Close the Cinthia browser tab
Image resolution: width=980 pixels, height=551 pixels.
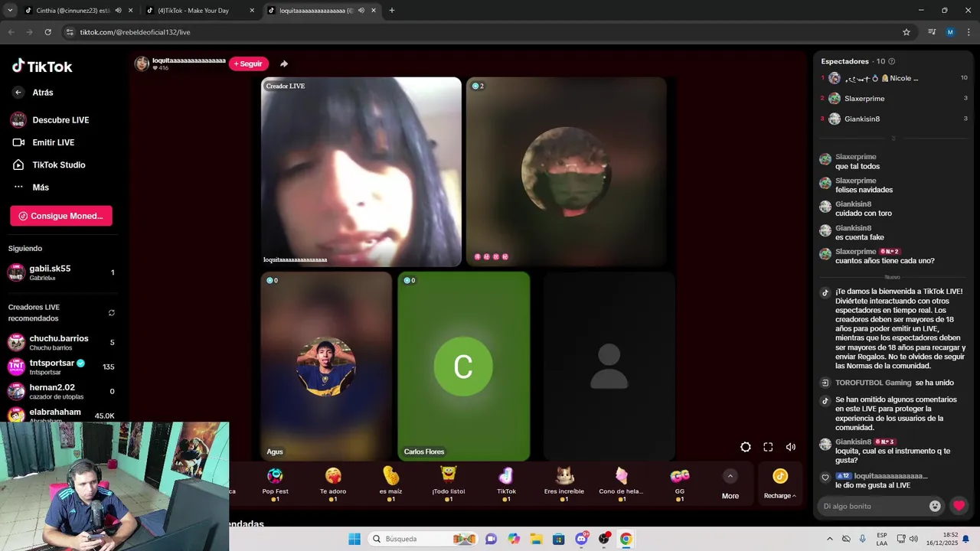pyautogui.click(x=131, y=11)
